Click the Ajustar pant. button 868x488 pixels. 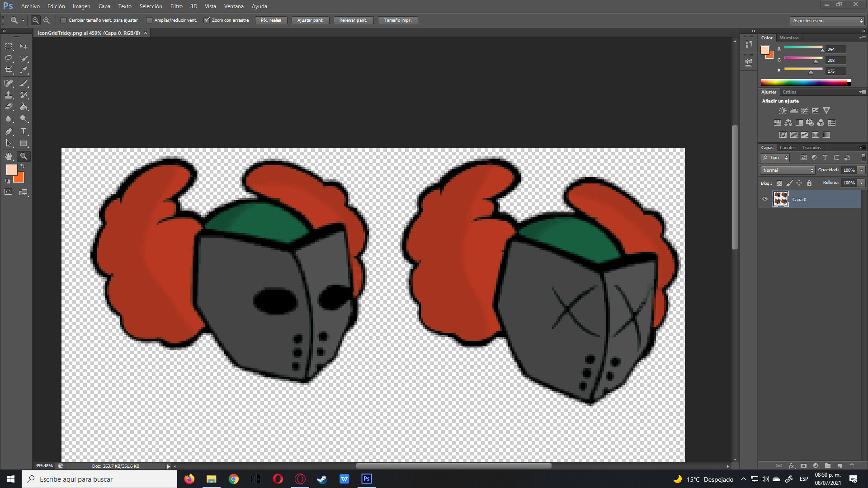click(310, 20)
